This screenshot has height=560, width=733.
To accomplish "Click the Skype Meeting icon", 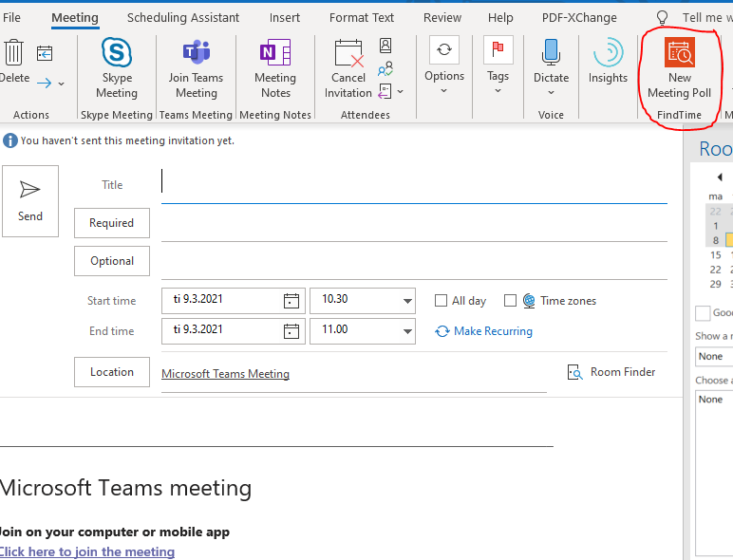I will pyautogui.click(x=117, y=69).
